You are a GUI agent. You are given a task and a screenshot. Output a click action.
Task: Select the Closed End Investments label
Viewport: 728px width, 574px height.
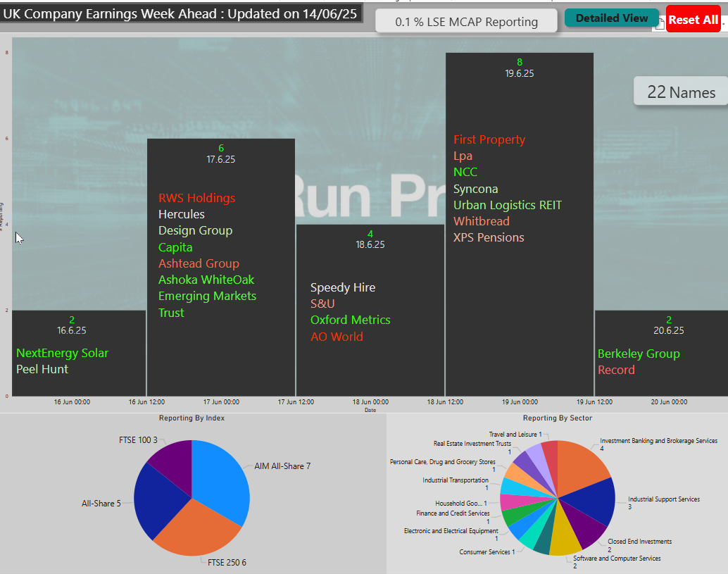coord(640,545)
